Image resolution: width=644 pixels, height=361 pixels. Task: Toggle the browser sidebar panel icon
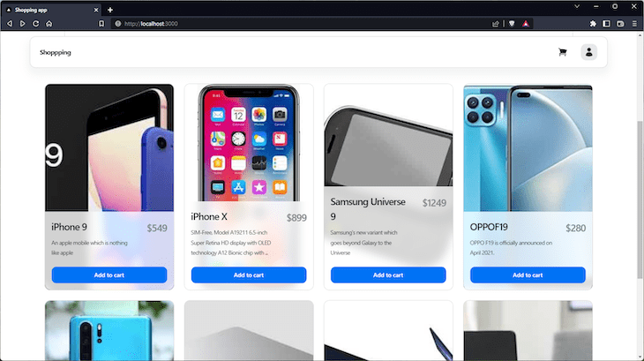(x=606, y=24)
